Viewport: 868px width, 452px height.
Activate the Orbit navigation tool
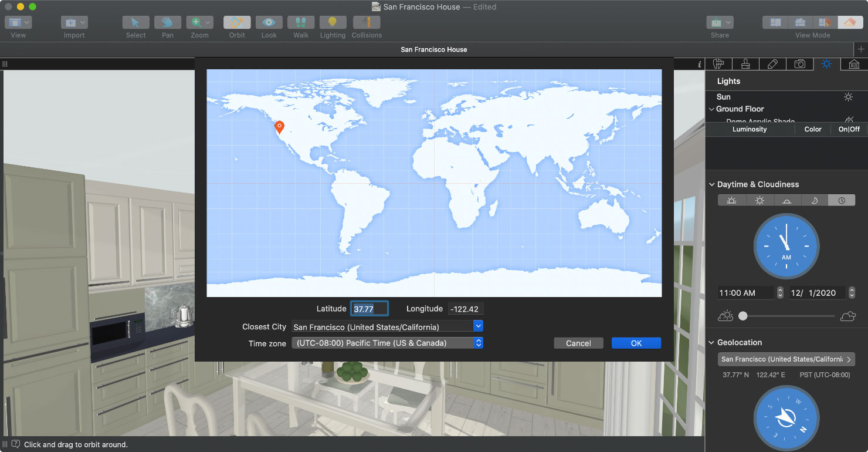(237, 22)
